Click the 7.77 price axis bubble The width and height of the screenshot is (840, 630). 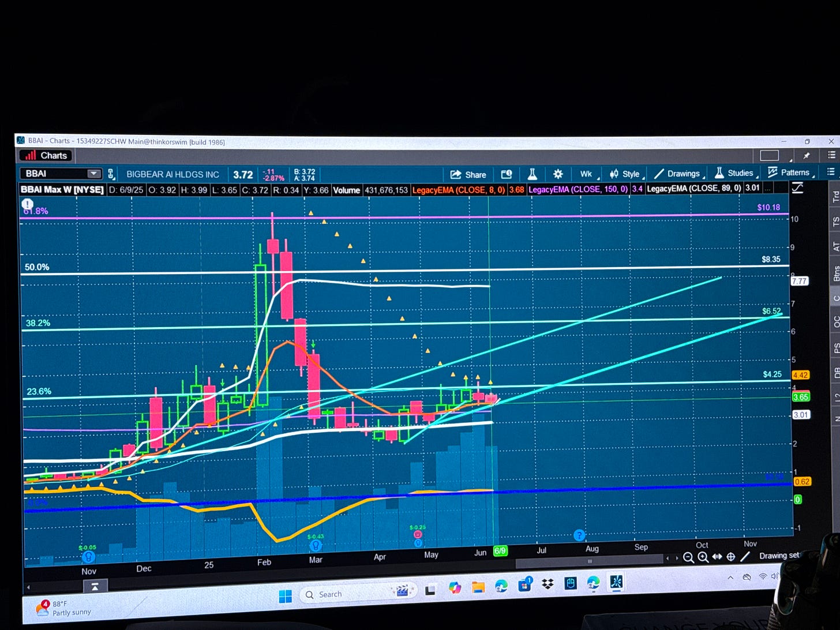(x=799, y=281)
